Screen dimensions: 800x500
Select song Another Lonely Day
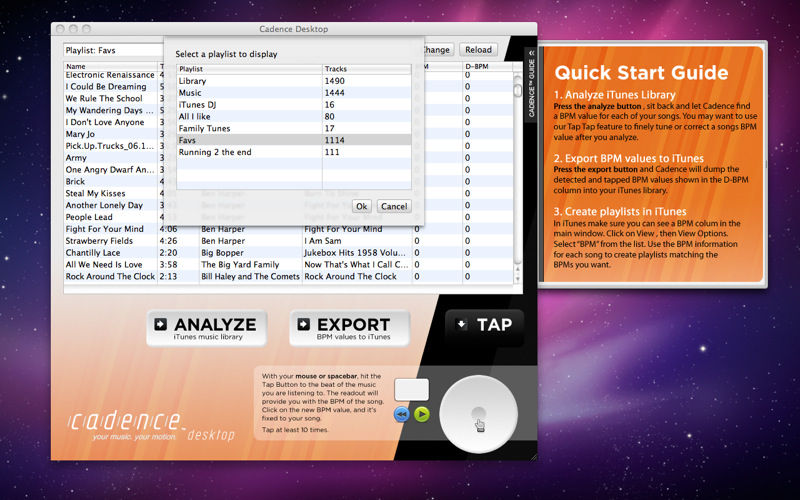[104, 205]
